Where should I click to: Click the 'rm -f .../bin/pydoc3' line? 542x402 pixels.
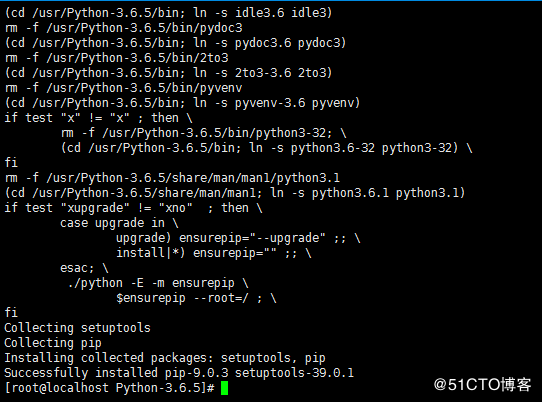click(123, 28)
